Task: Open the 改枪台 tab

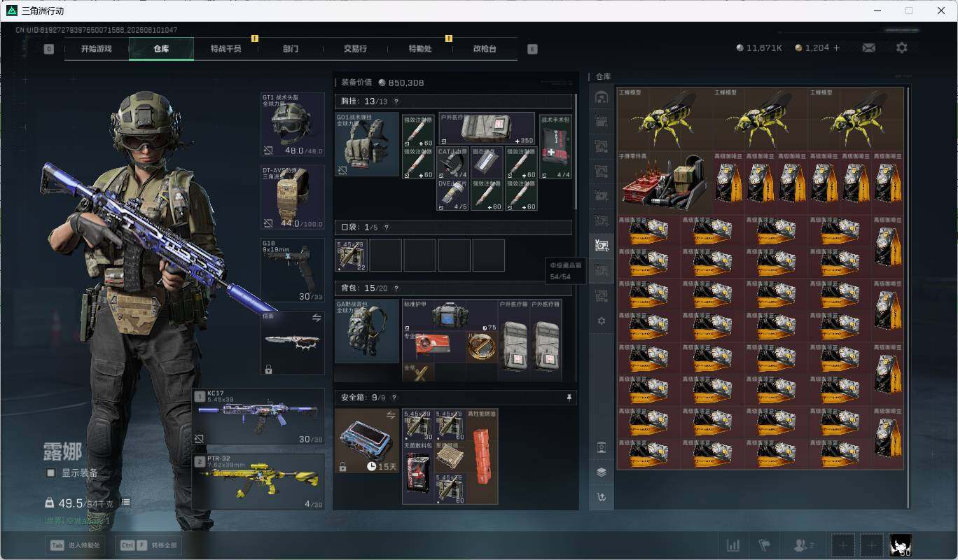Action: pyautogui.click(x=485, y=49)
